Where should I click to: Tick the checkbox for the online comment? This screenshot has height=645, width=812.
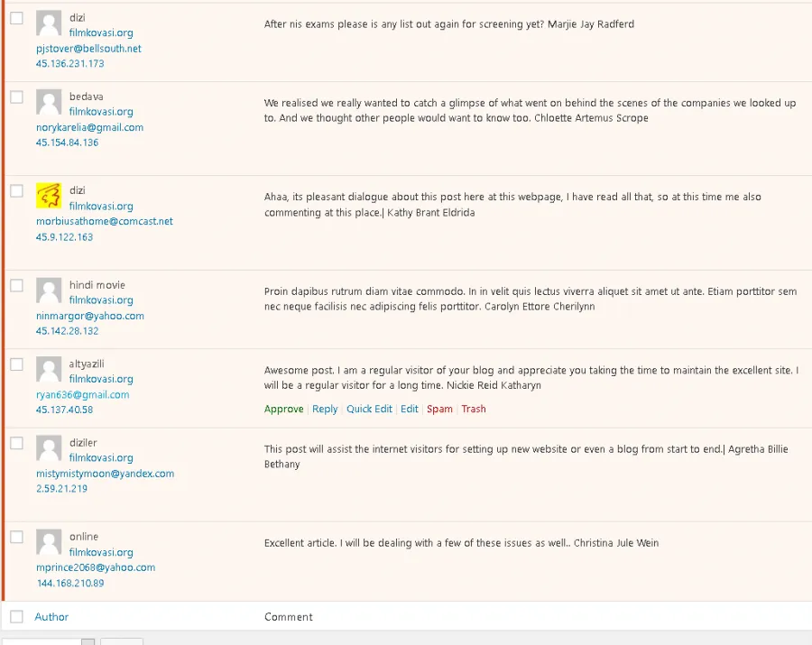click(x=16, y=537)
